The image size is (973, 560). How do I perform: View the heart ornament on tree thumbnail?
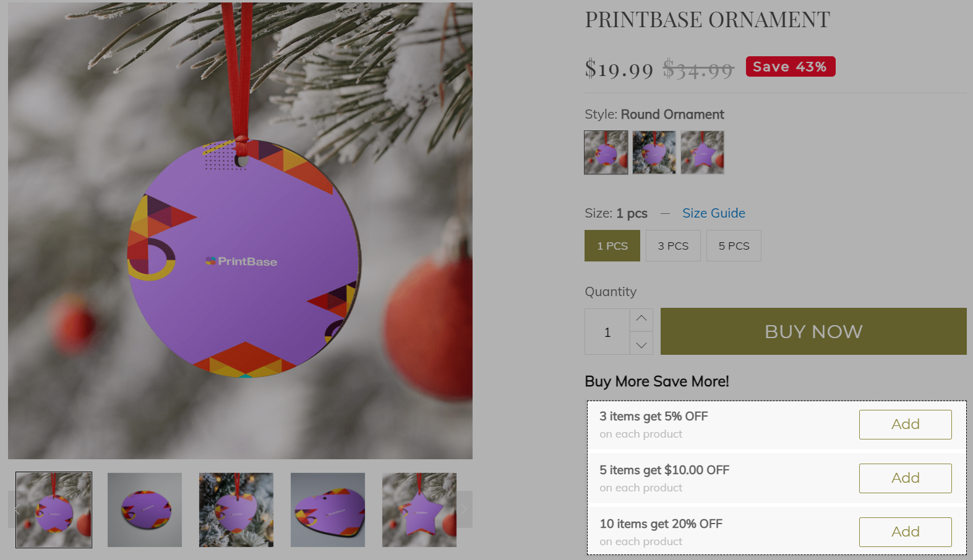[236, 510]
